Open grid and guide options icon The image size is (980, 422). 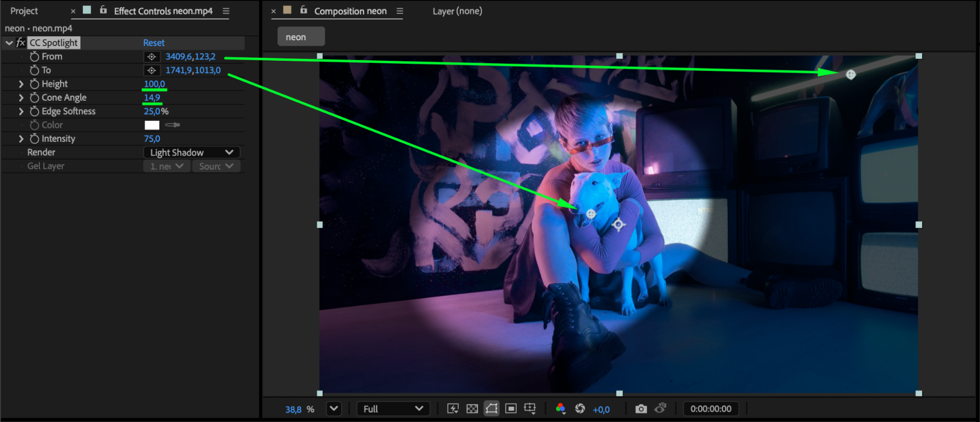(530, 409)
